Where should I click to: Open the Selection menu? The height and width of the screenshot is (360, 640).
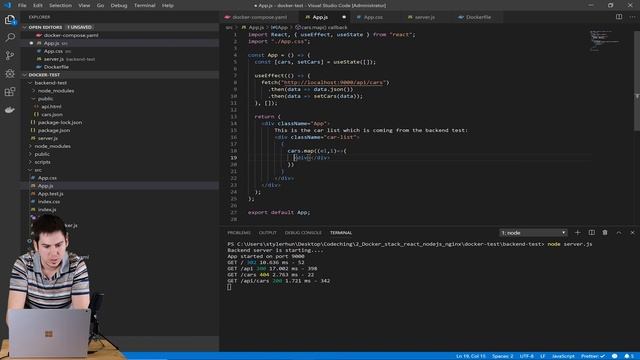[60, 5]
